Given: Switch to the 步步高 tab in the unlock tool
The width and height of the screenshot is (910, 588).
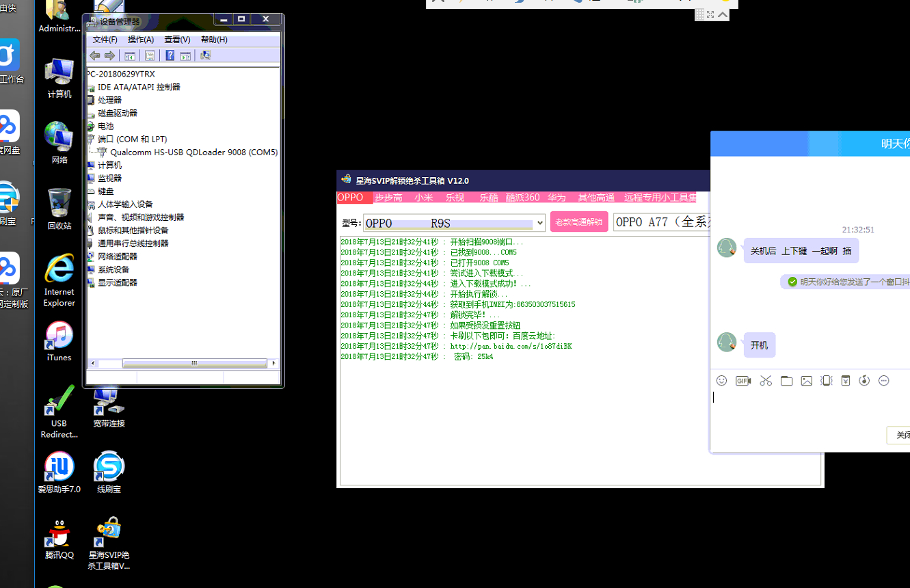Looking at the screenshot, I should pyautogui.click(x=388, y=198).
